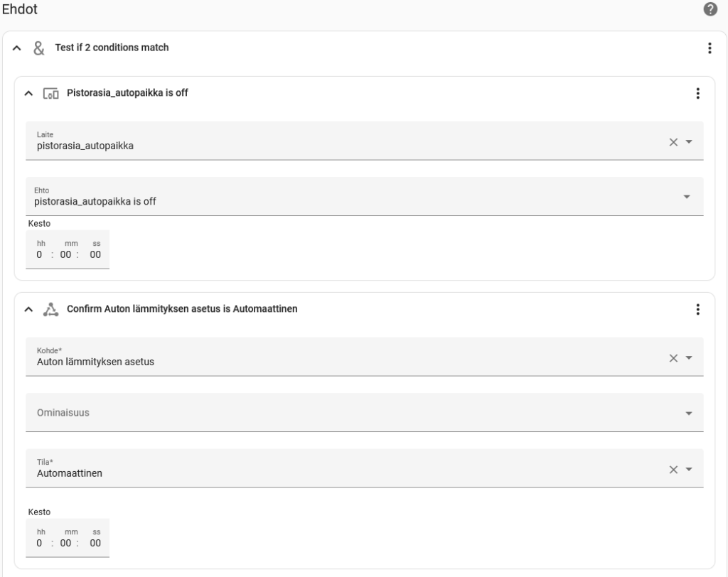The image size is (728, 577).
Task: Open three-dot menu for Confirm Auton lämmityksen asetus
Action: tap(697, 309)
